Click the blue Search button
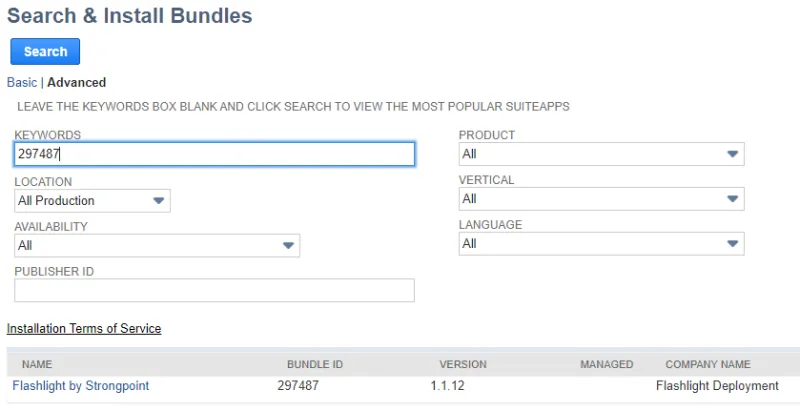This screenshot has height=411, width=800. [x=45, y=52]
